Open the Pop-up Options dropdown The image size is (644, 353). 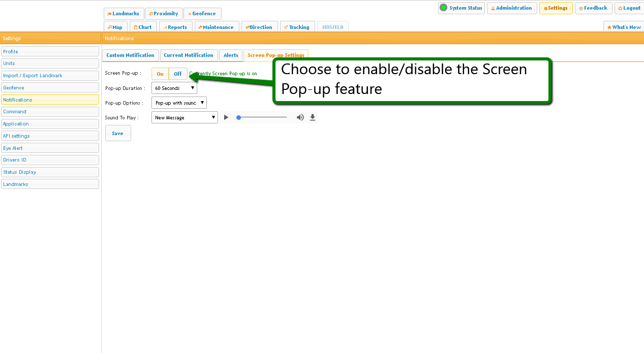click(x=179, y=103)
